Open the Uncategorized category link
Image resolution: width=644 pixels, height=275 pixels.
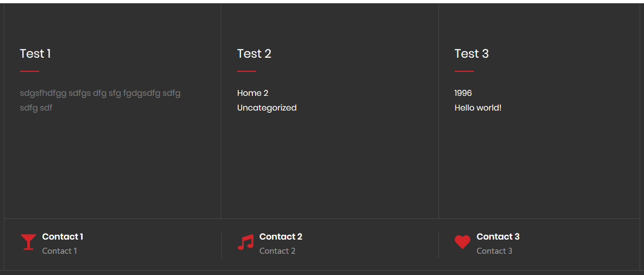267,108
